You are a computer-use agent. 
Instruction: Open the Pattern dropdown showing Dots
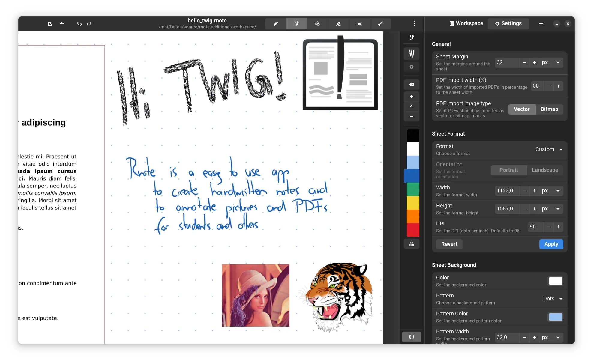pyautogui.click(x=553, y=299)
